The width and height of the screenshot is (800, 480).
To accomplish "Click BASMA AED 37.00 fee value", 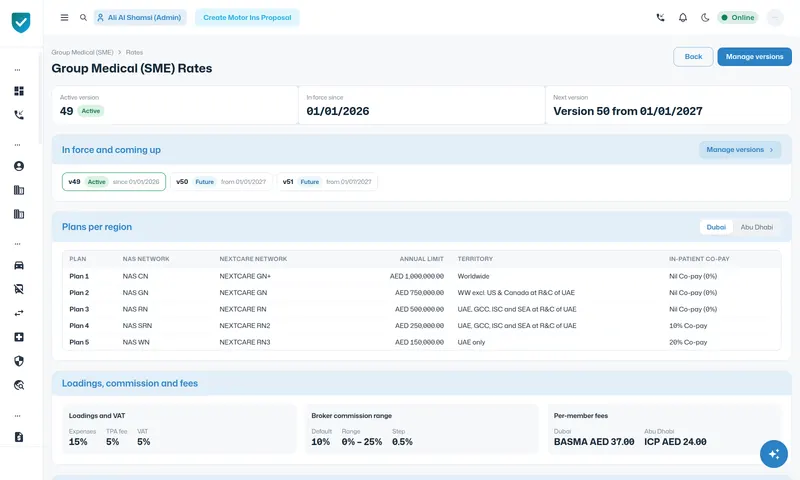I will [x=594, y=442].
